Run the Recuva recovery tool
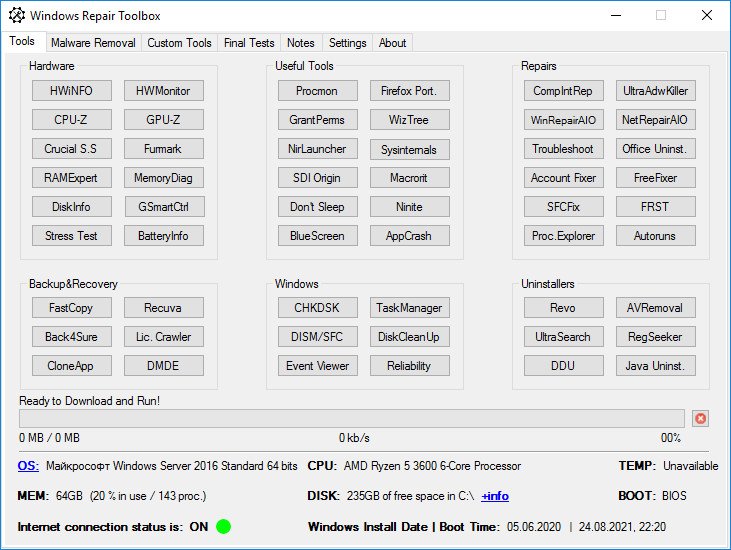This screenshot has width=731, height=550. (x=163, y=308)
